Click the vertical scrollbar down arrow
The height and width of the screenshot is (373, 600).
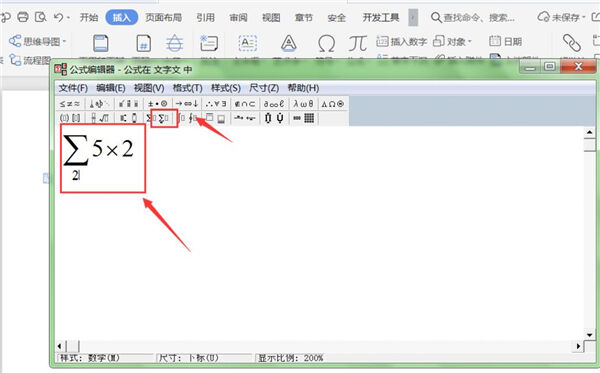589,335
